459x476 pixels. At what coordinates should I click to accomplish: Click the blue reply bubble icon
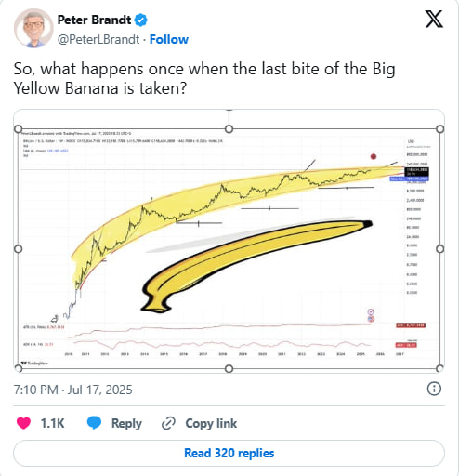[x=94, y=423]
